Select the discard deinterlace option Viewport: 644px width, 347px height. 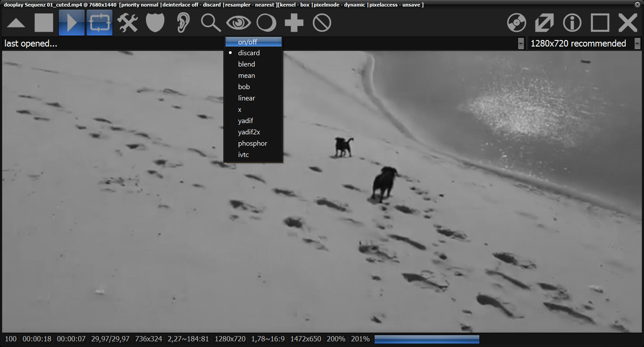249,53
